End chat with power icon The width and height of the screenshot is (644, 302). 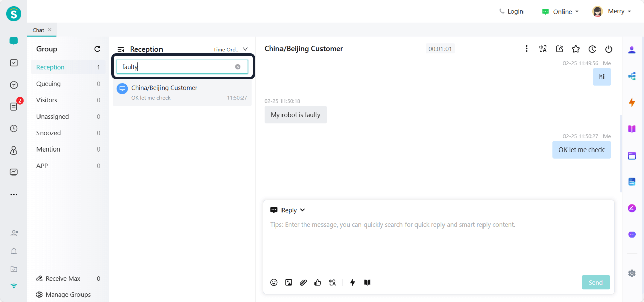tap(609, 49)
